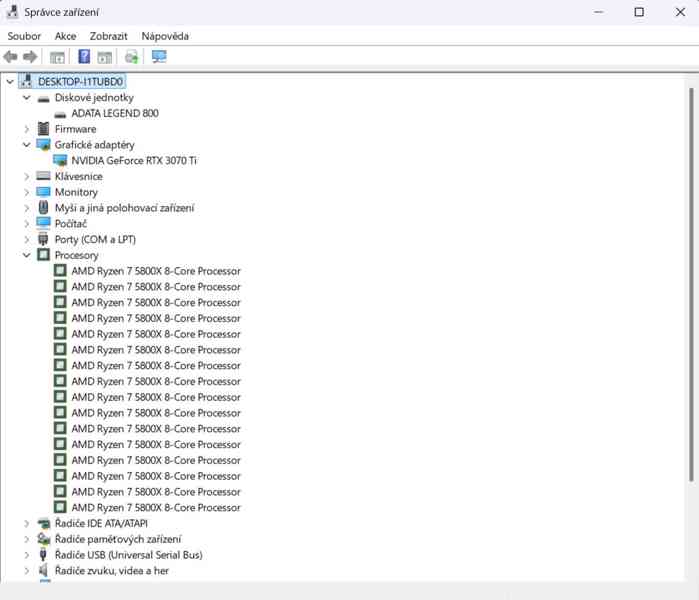Click the Myši a jiná polohovací zařízení mouse icon
This screenshot has width=699, height=600.
(43, 208)
